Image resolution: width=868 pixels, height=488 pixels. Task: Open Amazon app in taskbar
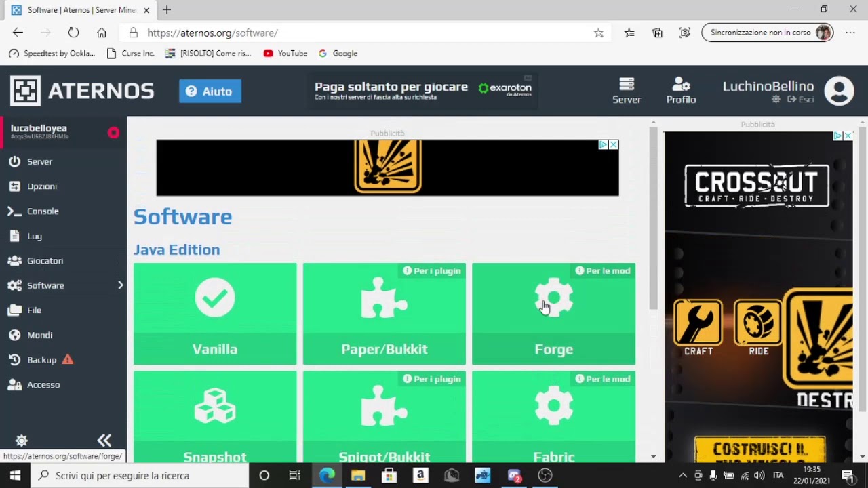point(420,475)
